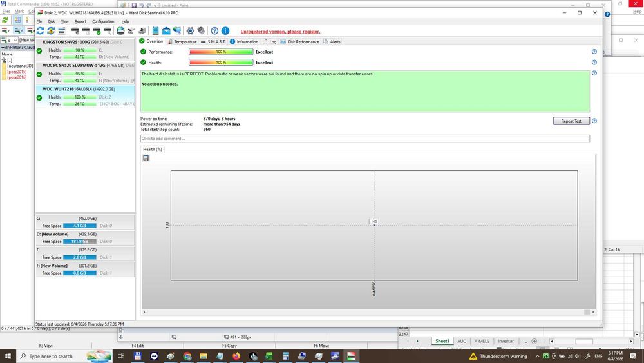Click the blue refresh toolbar icon
Screen dimensions: 644x363
[40, 31]
